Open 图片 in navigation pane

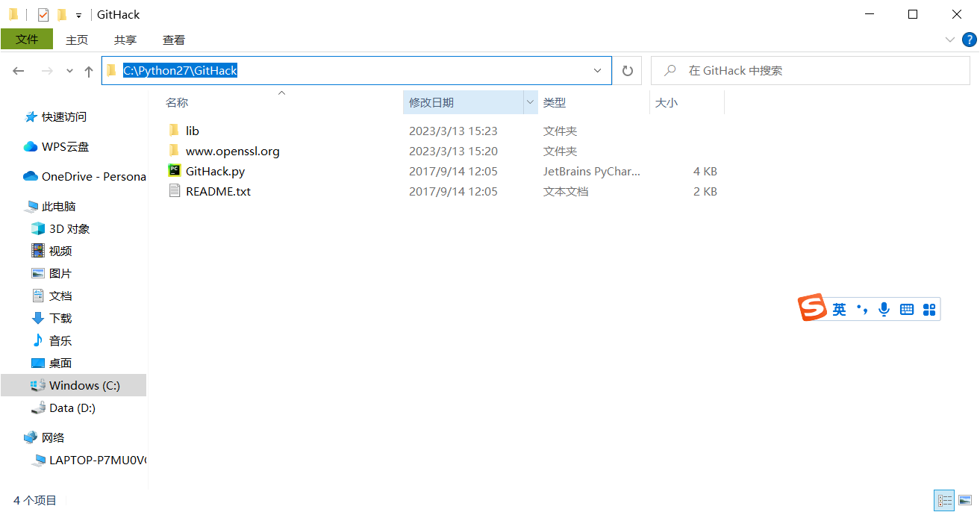[x=60, y=274]
